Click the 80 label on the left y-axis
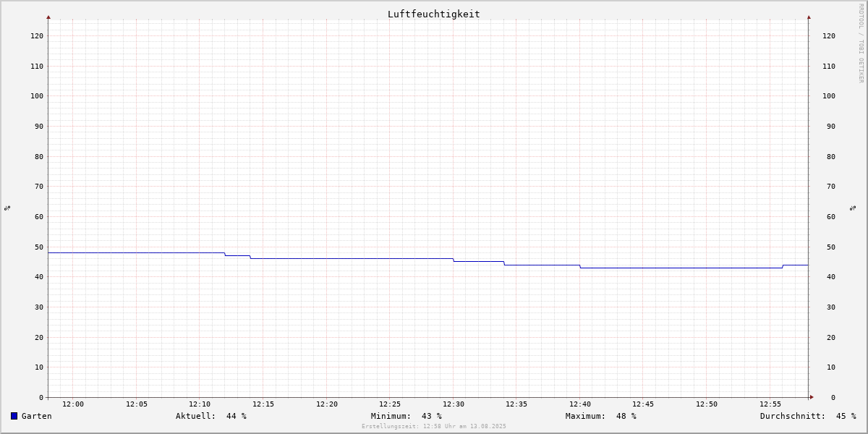Image resolution: width=868 pixels, height=434 pixels. click(40, 156)
